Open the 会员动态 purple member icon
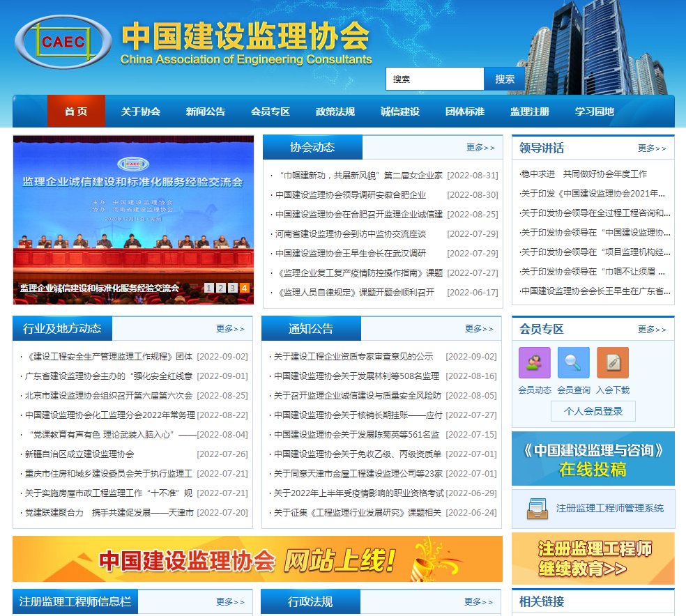Viewport: 686px width, 616px height. click(534, 362)
